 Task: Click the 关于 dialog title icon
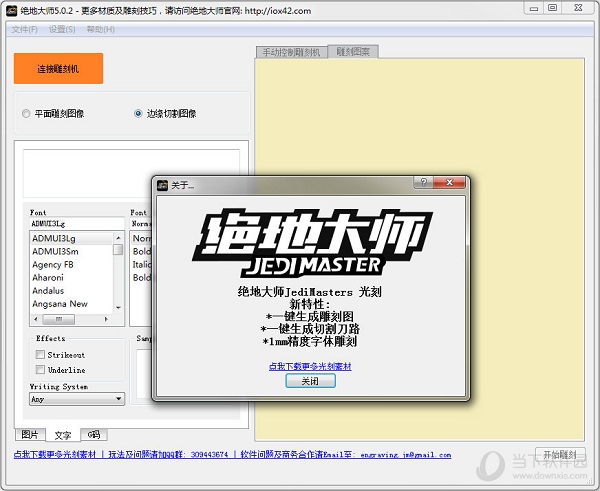(x=162, y=185)
